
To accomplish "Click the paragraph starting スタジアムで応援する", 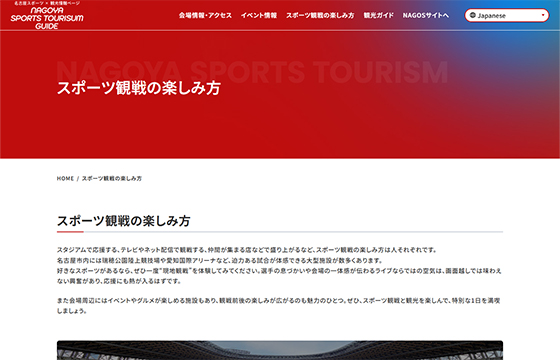I will coord(279,265).
